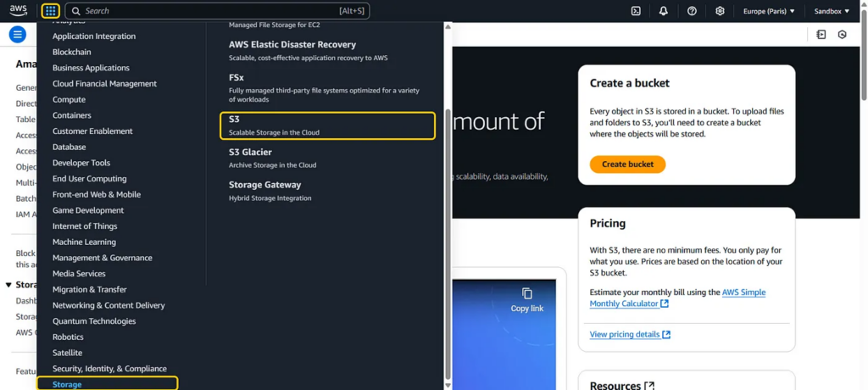Click the Create bucket button

628,164
